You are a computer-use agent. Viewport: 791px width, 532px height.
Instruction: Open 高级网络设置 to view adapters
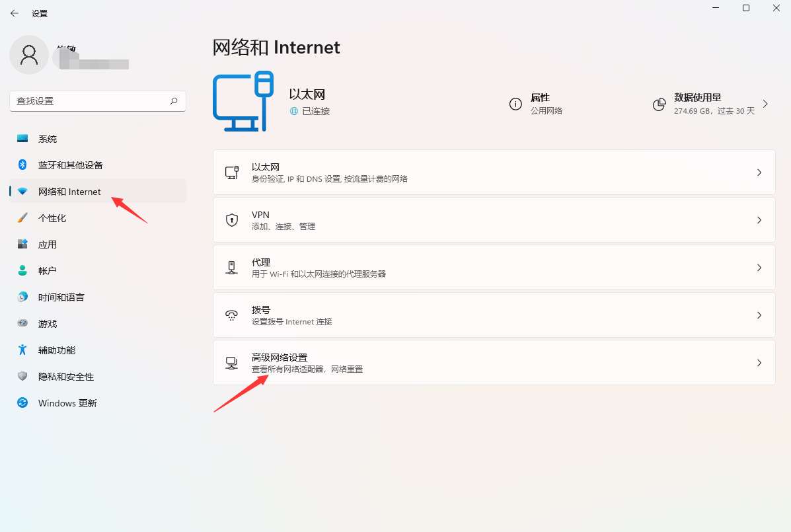494,361
